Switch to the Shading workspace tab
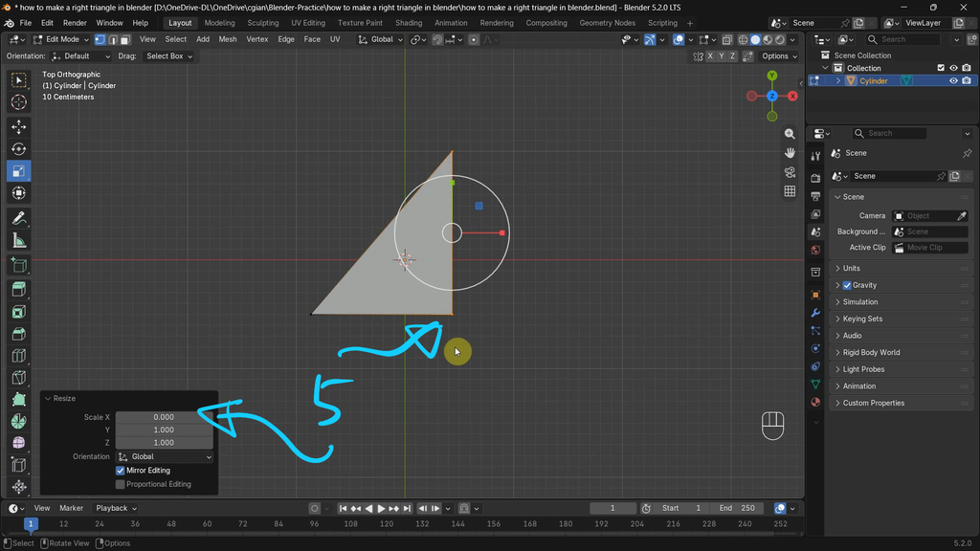The image size is (980, 551). 409,23
